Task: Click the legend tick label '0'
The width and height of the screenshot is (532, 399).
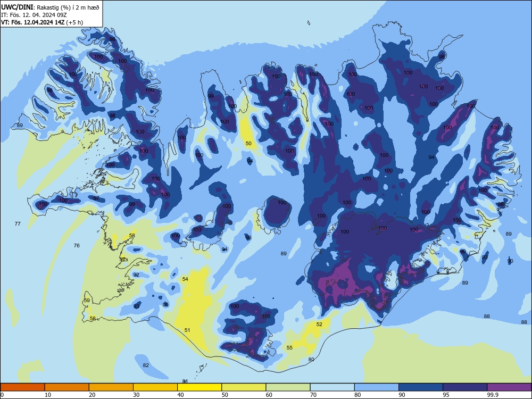Action: coord(2,395)
